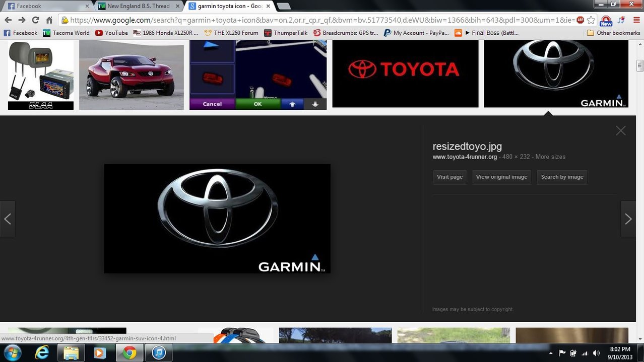Open the Breadcrumbs GPS bookmark
Image resolution: width=644 pixels, height=362 pixels.
(346, 33)
